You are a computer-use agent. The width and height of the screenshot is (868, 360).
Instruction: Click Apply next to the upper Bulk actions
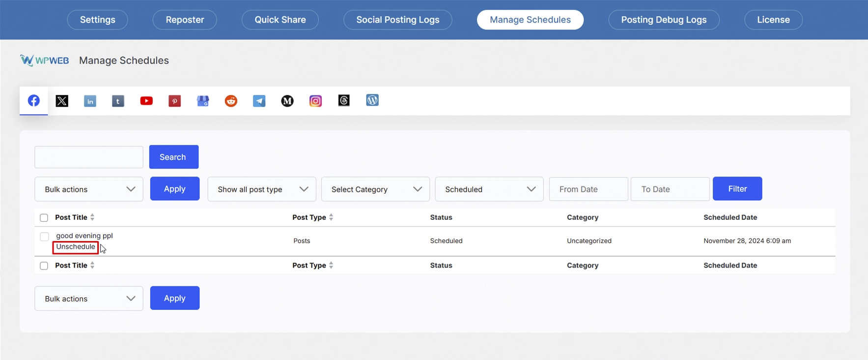point(175,188)
